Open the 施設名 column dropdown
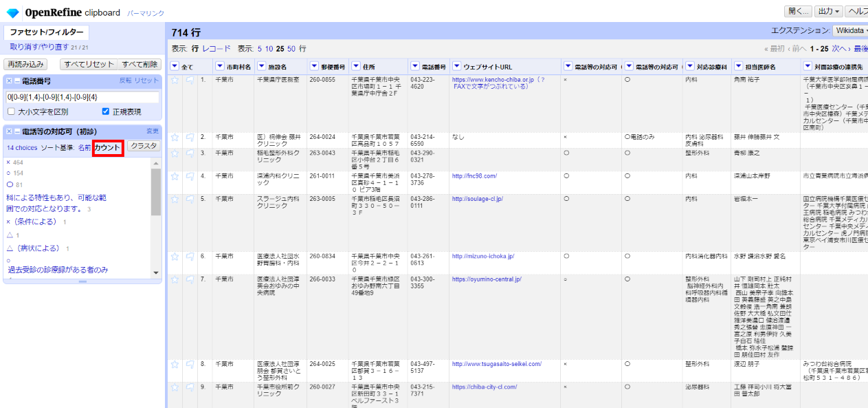The height and width of the screenshot is (408, 868). [260, 67]
